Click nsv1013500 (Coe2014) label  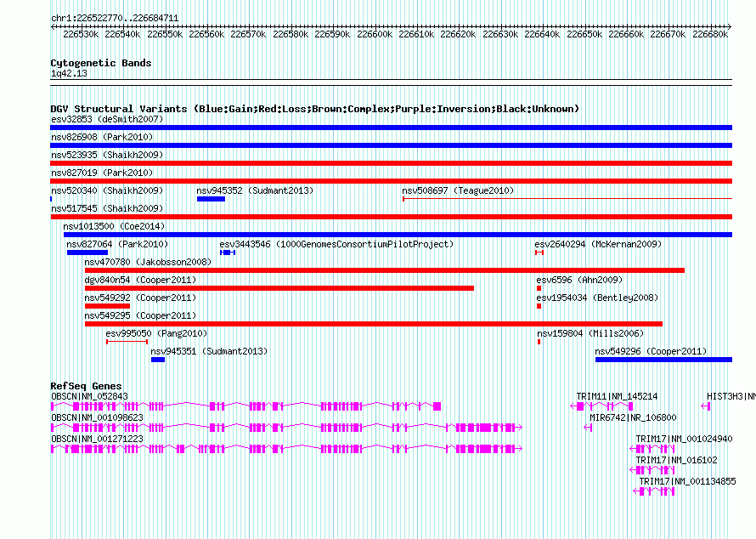pyautogui.click(x=115, y=226)
